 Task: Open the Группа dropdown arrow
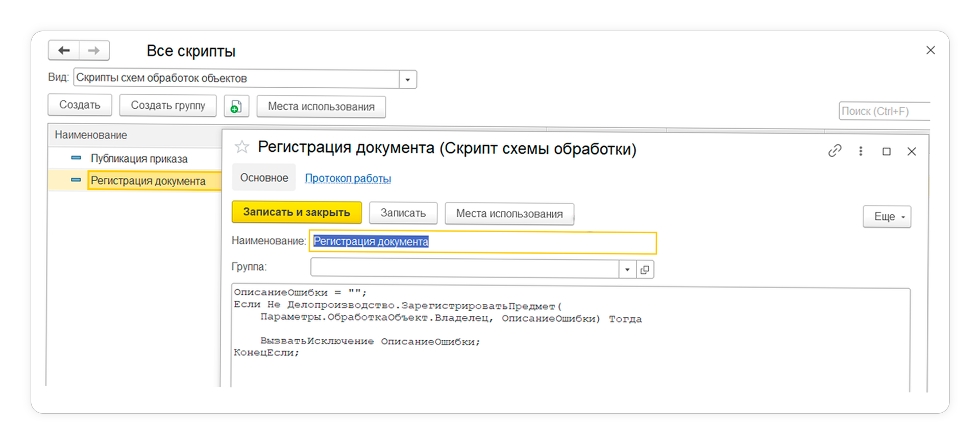tap(627, 269)
